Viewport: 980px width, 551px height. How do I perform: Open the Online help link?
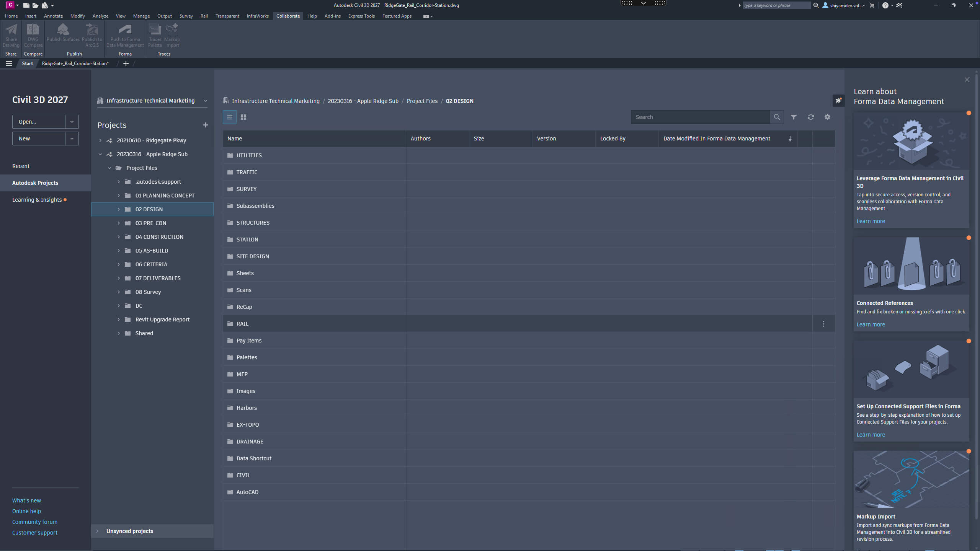[26, 511]
